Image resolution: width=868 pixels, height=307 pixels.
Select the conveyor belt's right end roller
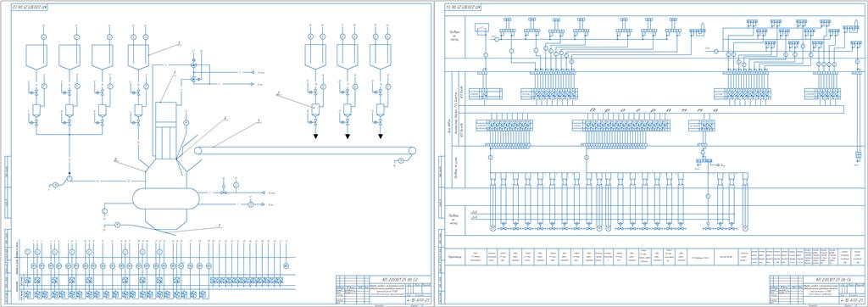tap(411, 150)
